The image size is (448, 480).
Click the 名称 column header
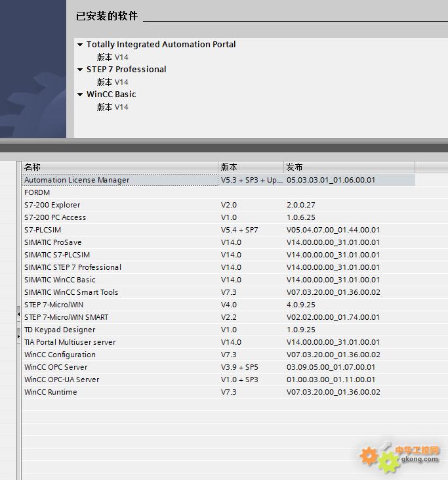coord(120,167)
